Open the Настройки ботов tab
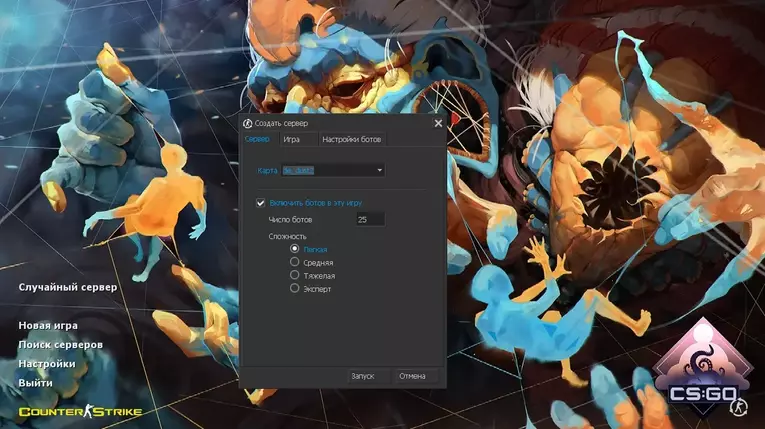Screen dimensions: 765x429 pyautogui.click(x=351, y=139)
